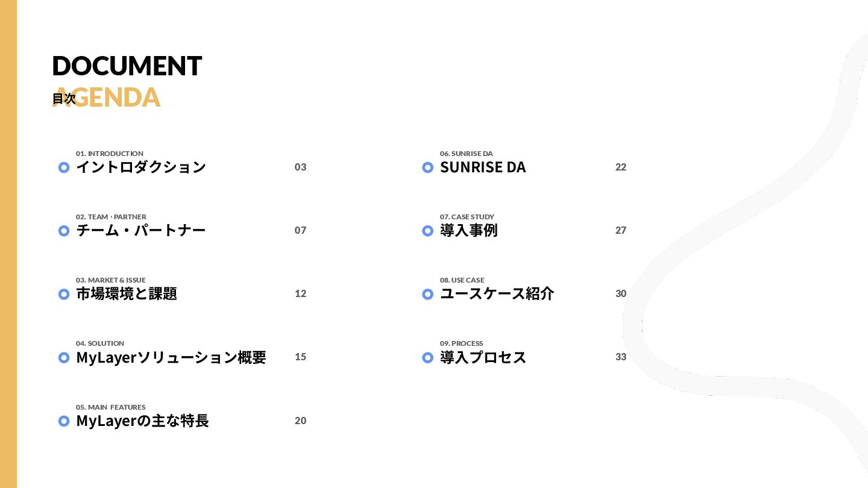Select the circle marker beside 市場環境と課題
The width and height of the screenshot is (868, 488).
point(64,294)
